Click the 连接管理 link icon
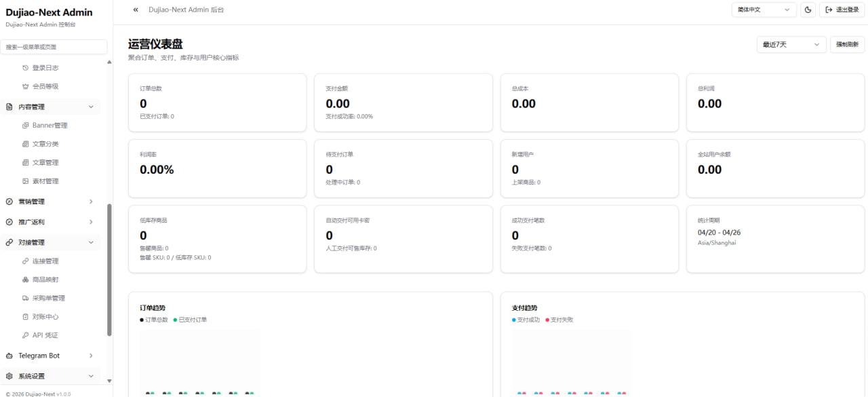Image resolution: width=868 pixels, height=397 pixels. 26,261
